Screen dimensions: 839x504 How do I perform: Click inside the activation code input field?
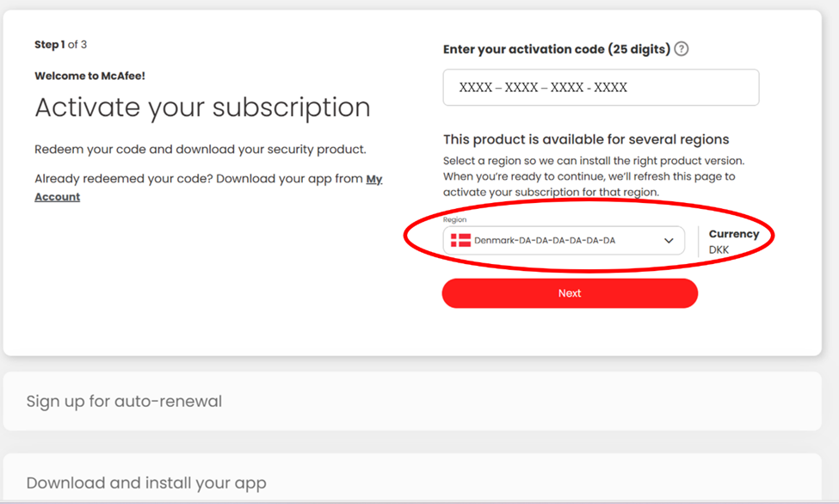(601, 88)
